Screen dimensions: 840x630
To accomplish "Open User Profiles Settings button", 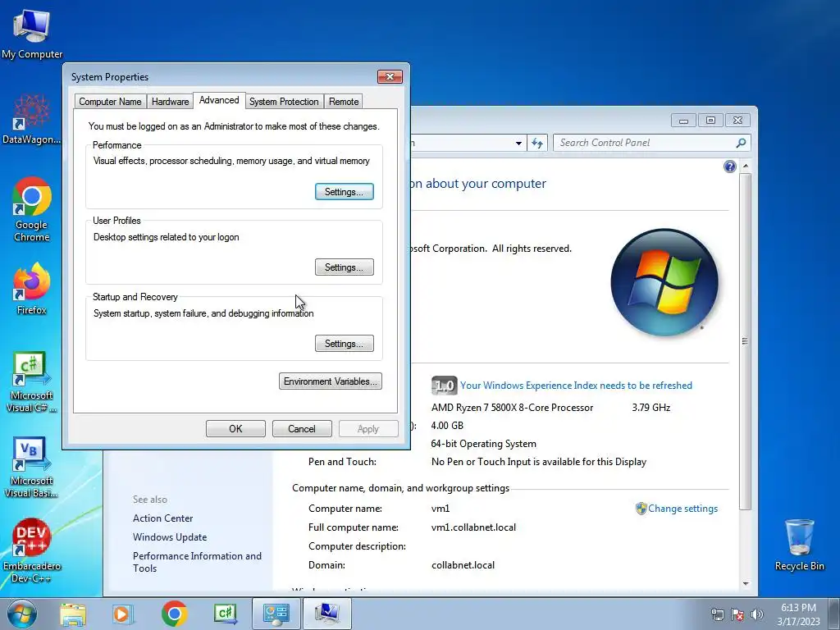I will [345, 267].
